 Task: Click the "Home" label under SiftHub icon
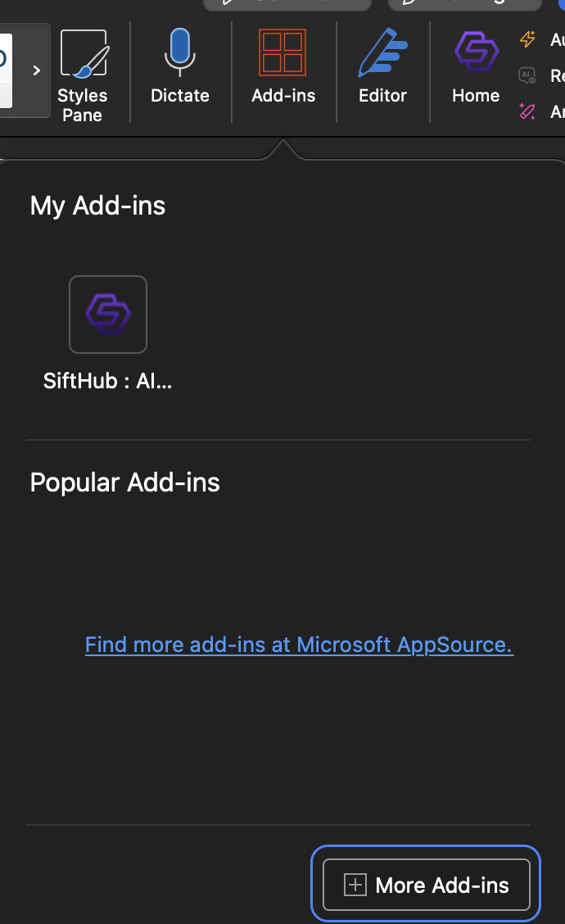pyautogui.click(x=476, y=96)
